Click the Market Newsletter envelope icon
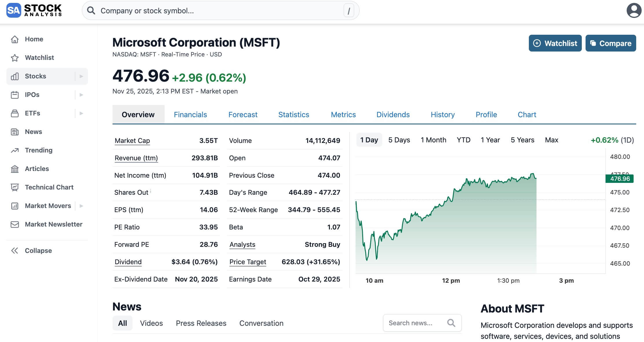644x342 pixels. point(15,224)
